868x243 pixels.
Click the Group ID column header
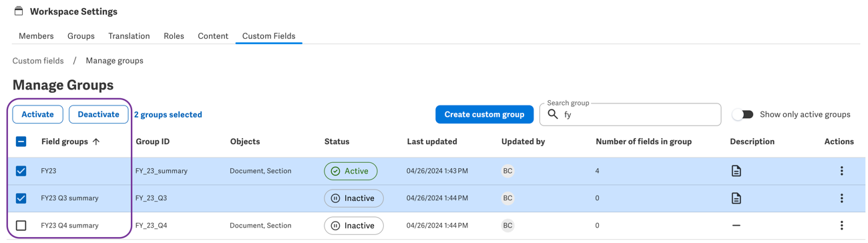152,142
